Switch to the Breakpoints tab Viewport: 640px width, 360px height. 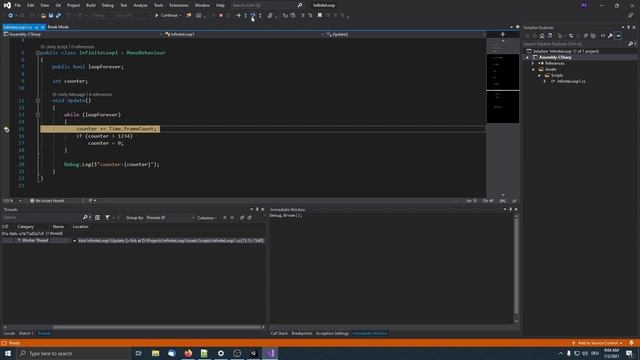click(x=302, y=333)
